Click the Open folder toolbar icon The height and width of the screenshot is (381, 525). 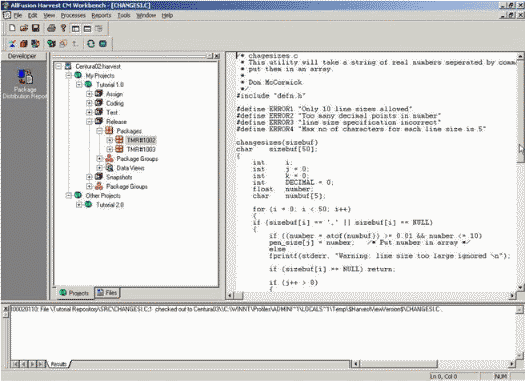(24, 28)
